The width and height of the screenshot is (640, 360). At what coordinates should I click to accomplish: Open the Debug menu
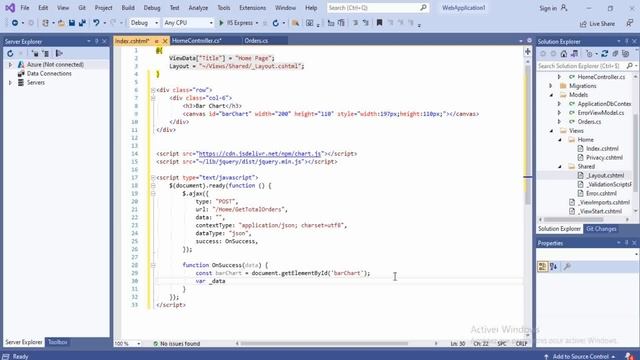(x=152, y=8)
